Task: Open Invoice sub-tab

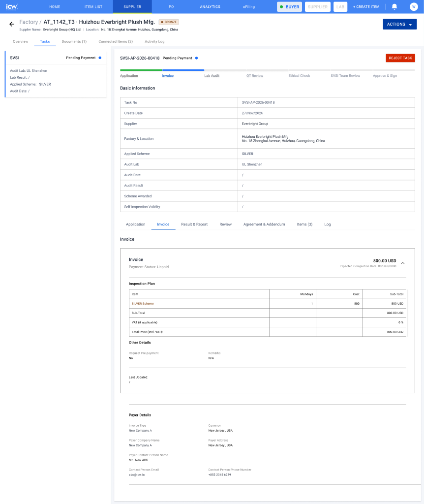Action: 163,224
